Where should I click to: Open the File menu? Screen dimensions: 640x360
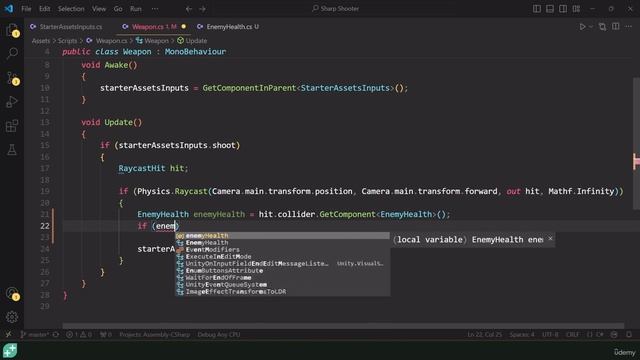(26, 9)
